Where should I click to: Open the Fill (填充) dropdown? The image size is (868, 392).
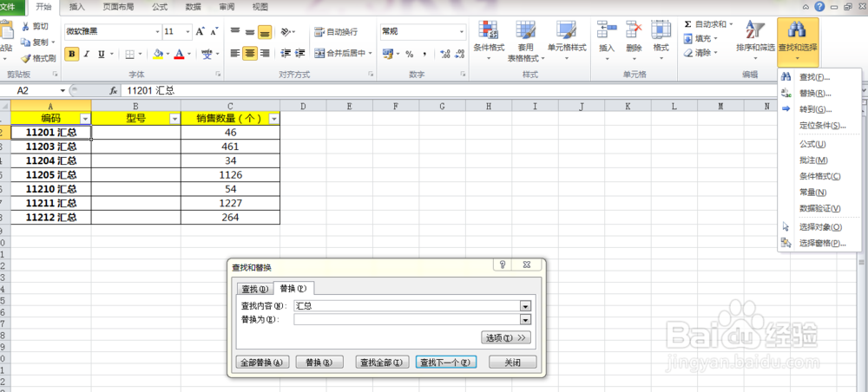click(x=700, y=39)
